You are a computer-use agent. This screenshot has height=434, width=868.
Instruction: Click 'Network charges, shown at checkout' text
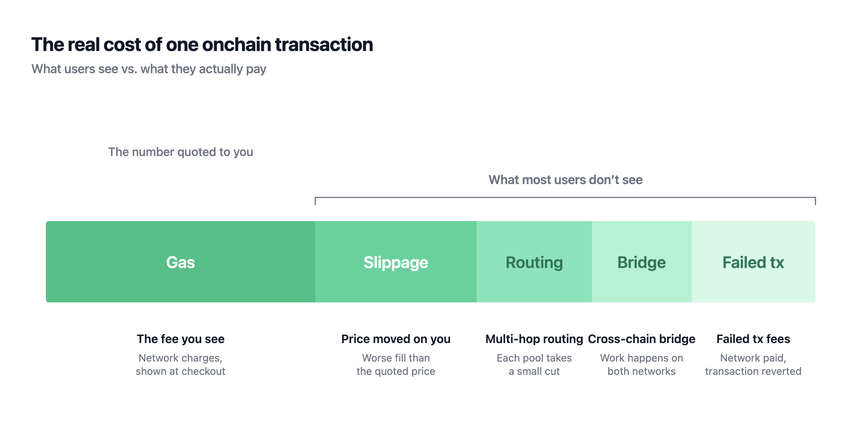181,365
